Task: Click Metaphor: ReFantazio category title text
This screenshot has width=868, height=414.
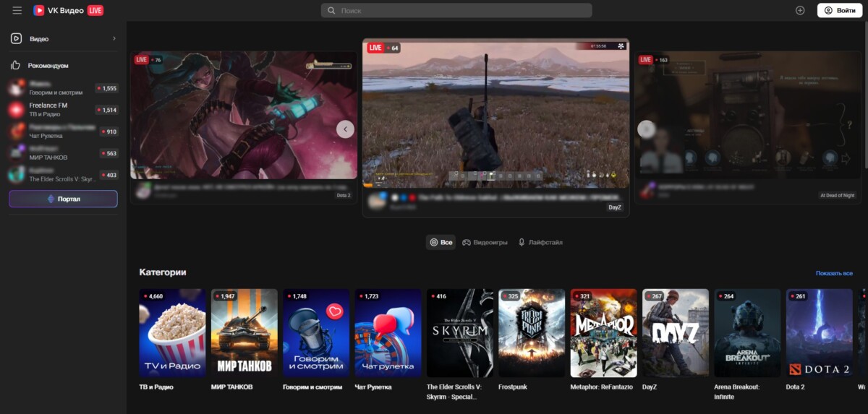Action: (x=601, y=387)
